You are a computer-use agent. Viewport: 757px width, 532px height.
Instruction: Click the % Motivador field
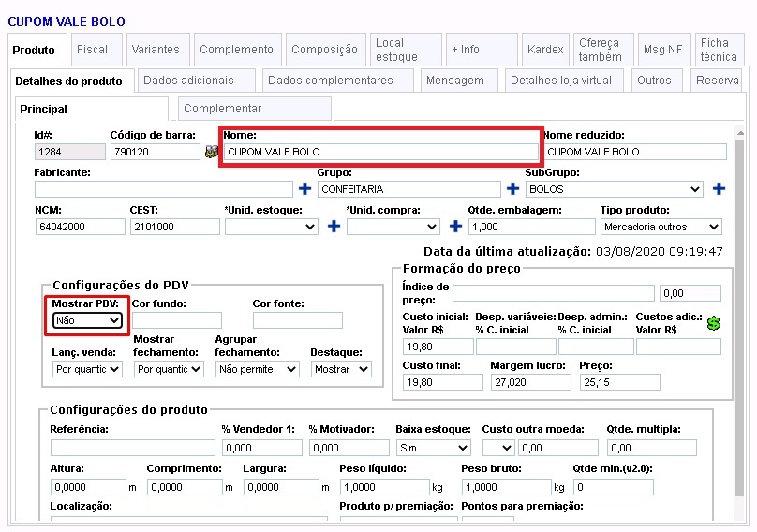click(x=349, y=448)
